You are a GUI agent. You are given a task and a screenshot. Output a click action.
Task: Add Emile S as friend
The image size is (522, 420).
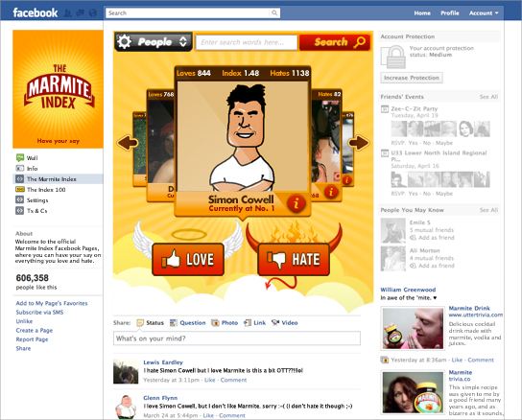point(436,238)
